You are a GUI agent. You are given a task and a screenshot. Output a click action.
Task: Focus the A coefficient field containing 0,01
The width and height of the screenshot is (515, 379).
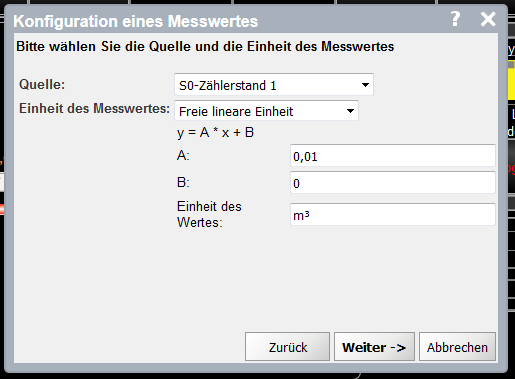click(x=392, y=156)
